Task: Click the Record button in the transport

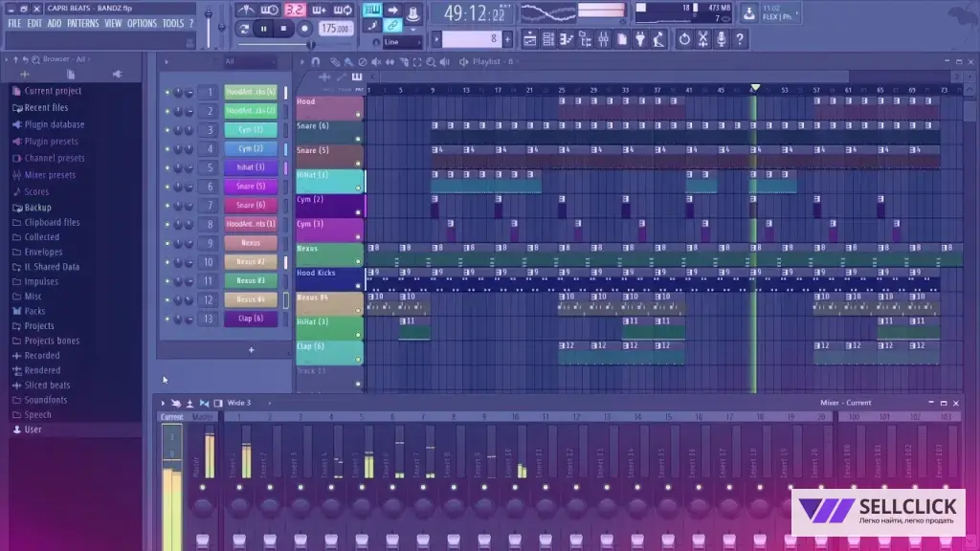Action: pos(304,29)
